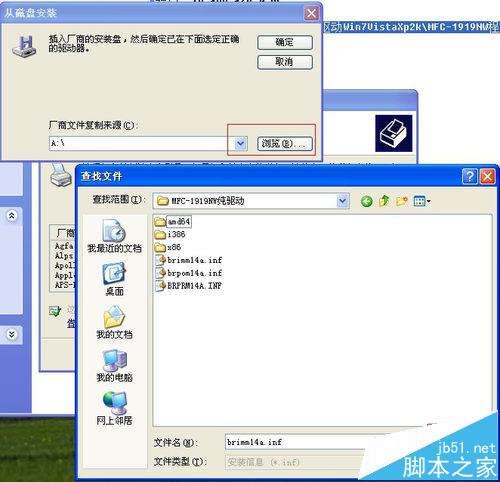Click the 取消 button in 从磁盘安装 dialog
500x482 pixels.
tap(285, 62)
